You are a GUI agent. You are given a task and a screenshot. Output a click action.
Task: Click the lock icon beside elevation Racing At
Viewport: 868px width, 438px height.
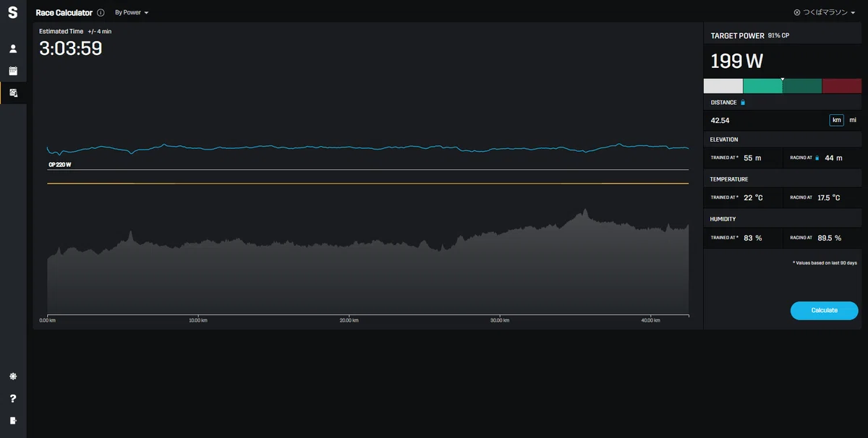click(x=817, y=158)
